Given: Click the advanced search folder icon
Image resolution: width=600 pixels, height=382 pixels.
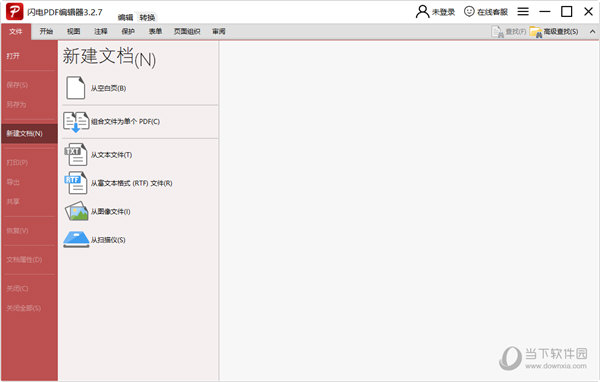Looking at the screenshot, I should 536,32.
